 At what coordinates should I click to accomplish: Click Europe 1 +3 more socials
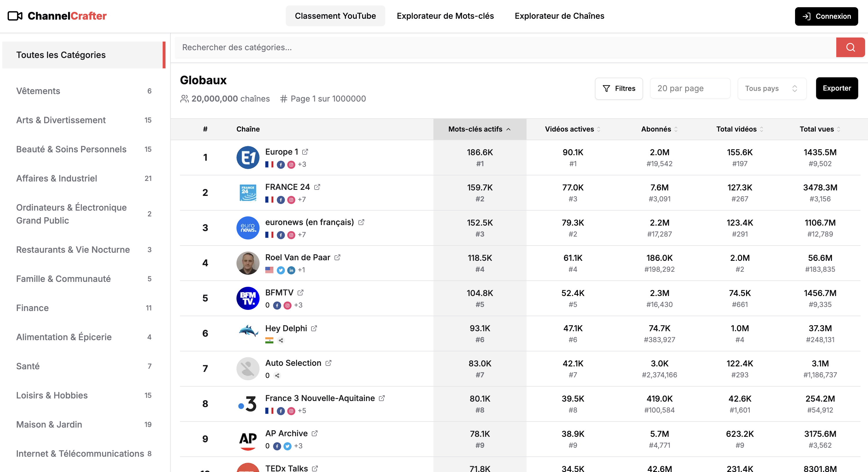coord(302,164)
